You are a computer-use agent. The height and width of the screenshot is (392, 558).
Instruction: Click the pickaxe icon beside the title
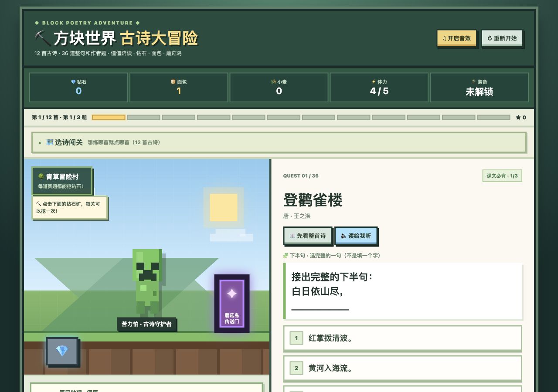coord(43,38)
